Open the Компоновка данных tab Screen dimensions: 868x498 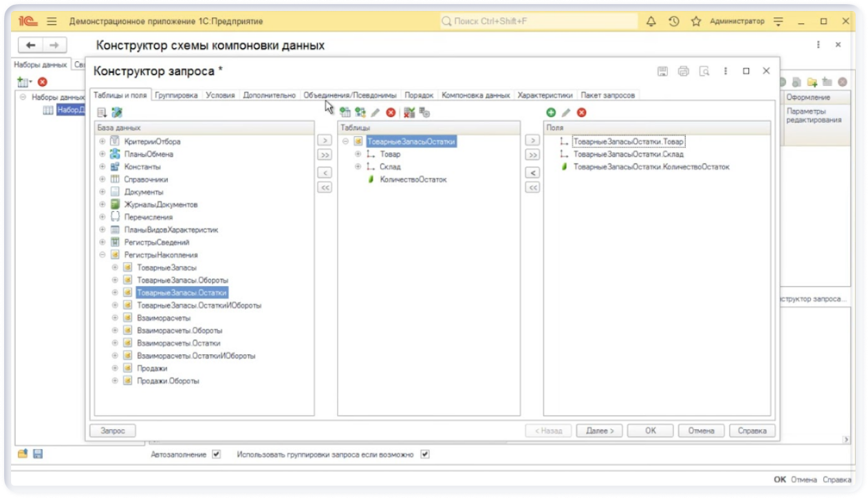(x=475, y=95)
